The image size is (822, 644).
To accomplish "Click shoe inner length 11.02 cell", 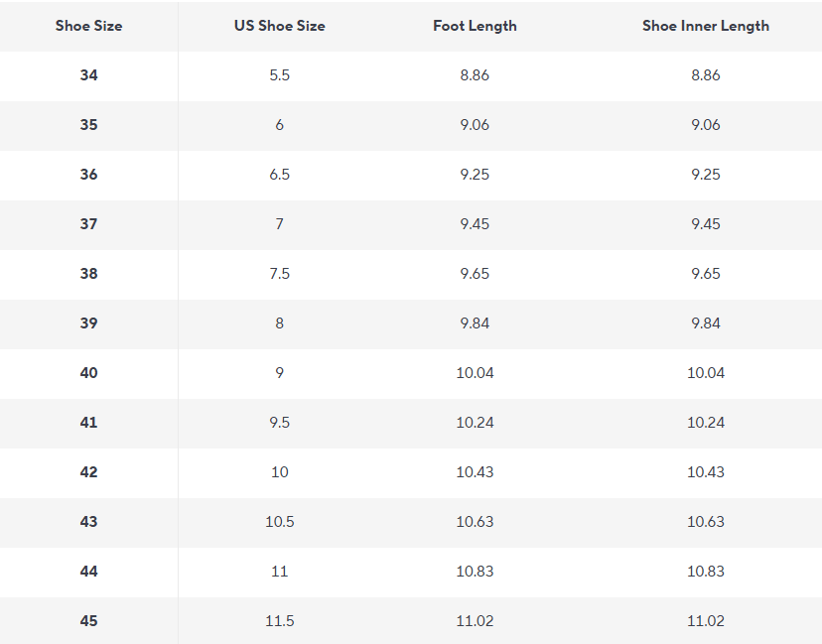I will [706, 620].
